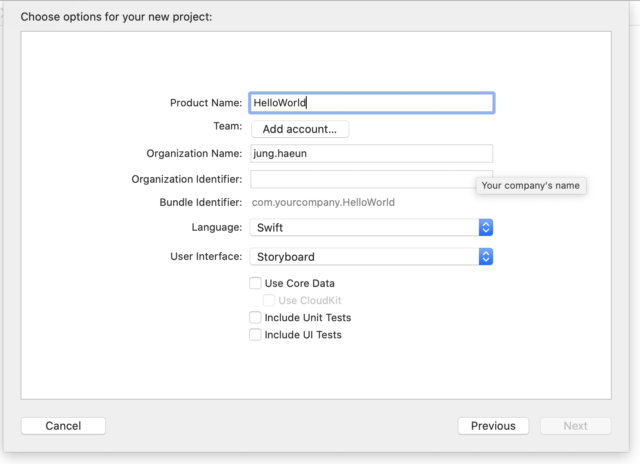This screenshot has width=640, height=464.
Task: Click the empty Organization Identifier field
Action: [363, 179]
